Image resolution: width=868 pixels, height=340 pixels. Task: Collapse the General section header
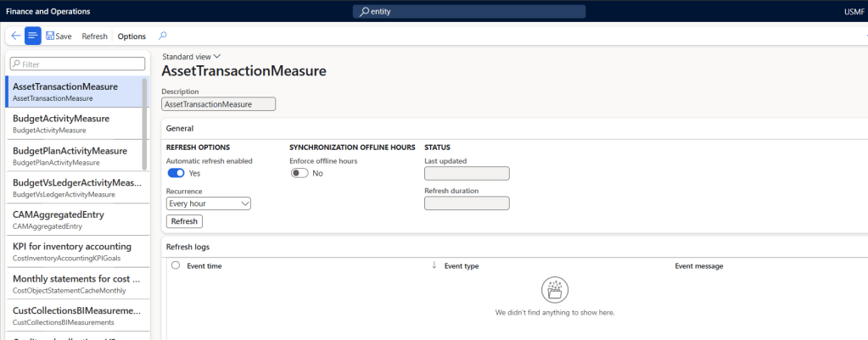[180, 128]
